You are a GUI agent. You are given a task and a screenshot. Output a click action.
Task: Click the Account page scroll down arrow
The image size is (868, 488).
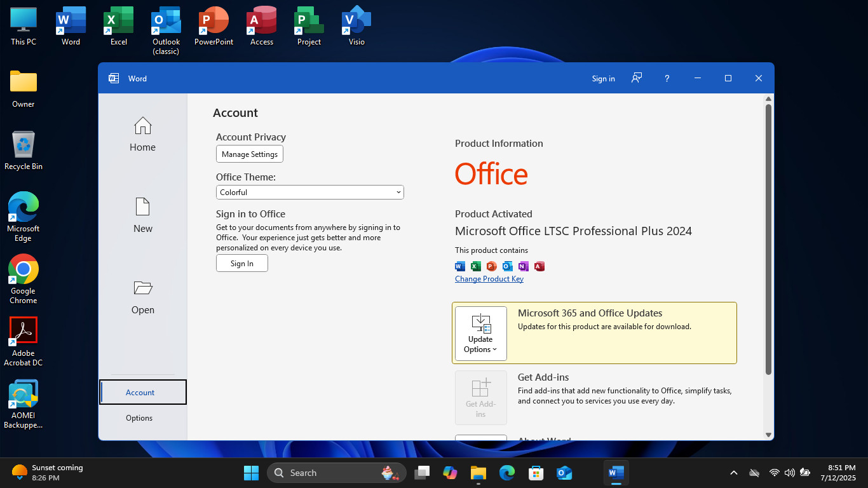coord(768,435)
